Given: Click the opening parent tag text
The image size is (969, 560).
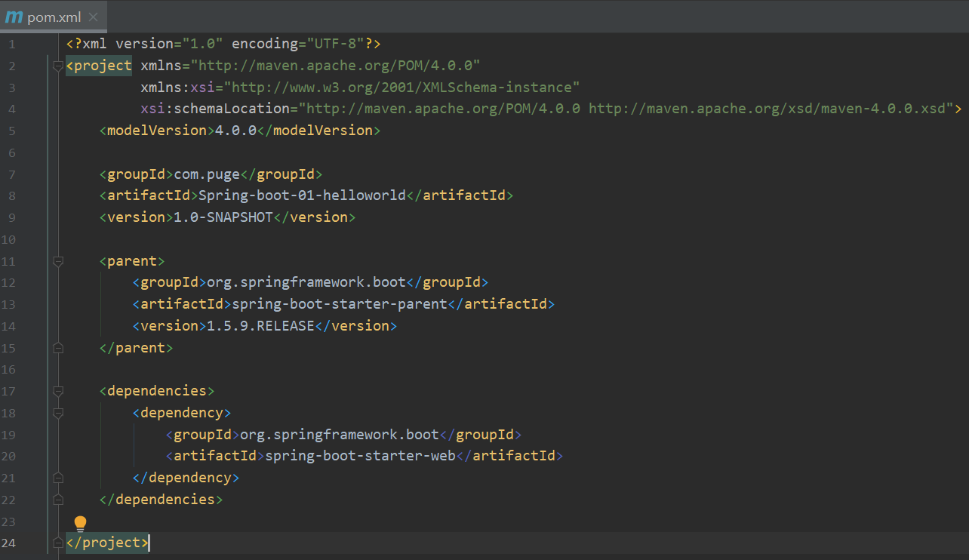Looking at the screenshot, I should tap(132, 261).
